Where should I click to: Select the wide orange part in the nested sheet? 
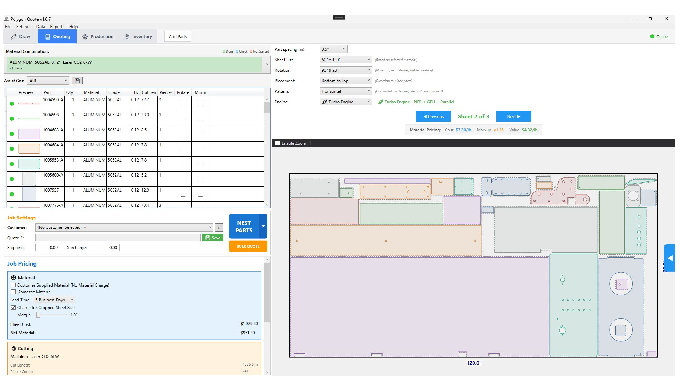(x=386, y=240)
